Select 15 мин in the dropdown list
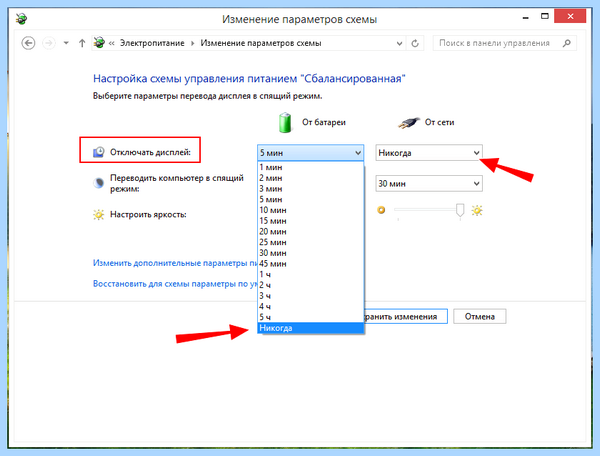The image size is (600, 456). coord(310,221)
